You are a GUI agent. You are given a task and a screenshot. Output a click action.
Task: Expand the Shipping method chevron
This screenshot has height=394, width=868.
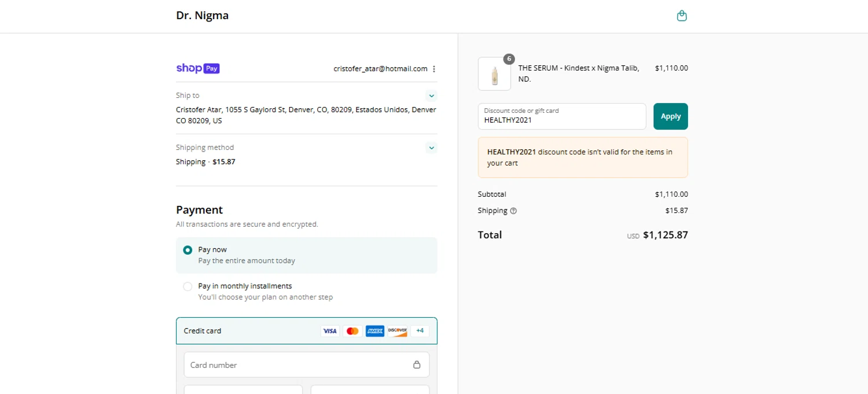coord(431,148)
